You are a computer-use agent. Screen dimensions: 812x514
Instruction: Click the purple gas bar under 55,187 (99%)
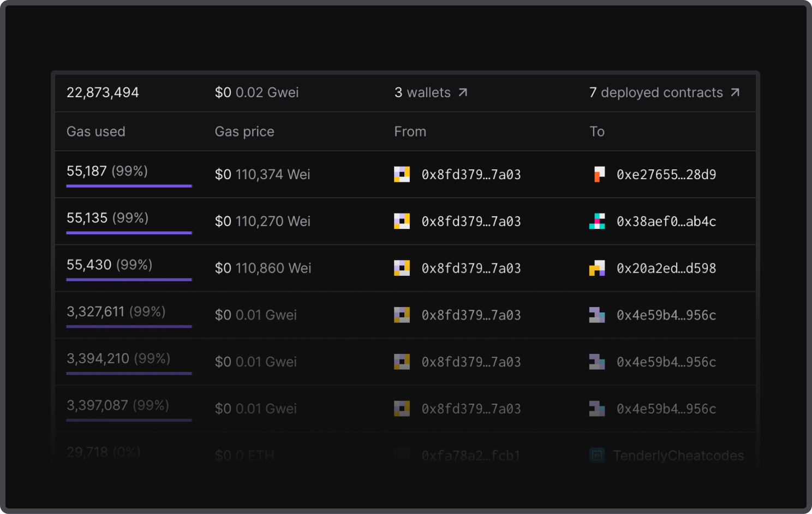pyautogui.click(x=129, y=186)
